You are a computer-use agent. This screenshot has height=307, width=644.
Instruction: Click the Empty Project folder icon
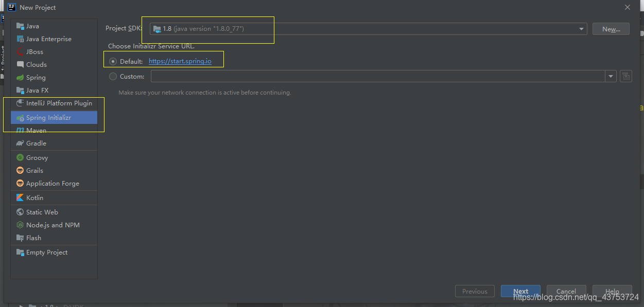[20, 252]
